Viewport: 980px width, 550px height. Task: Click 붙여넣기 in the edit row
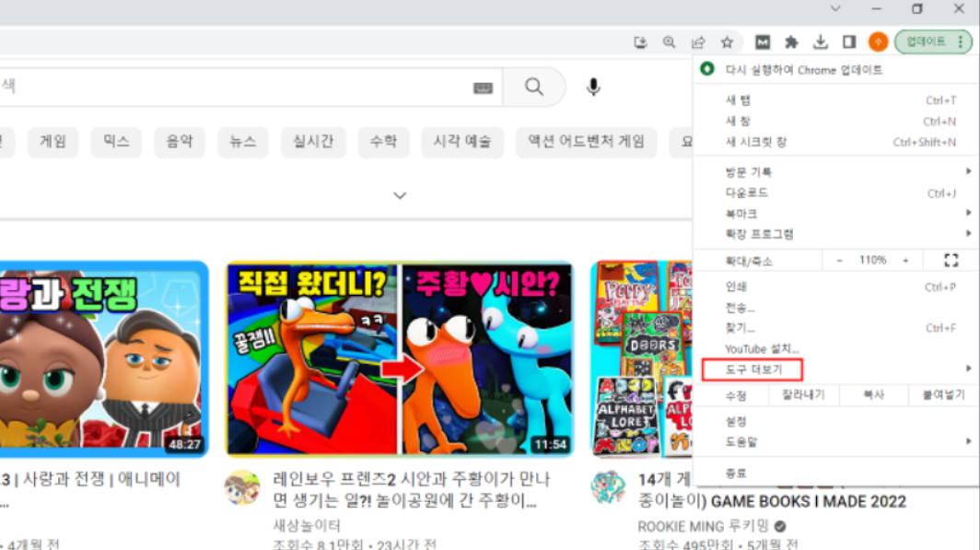[x=944, y=395]
